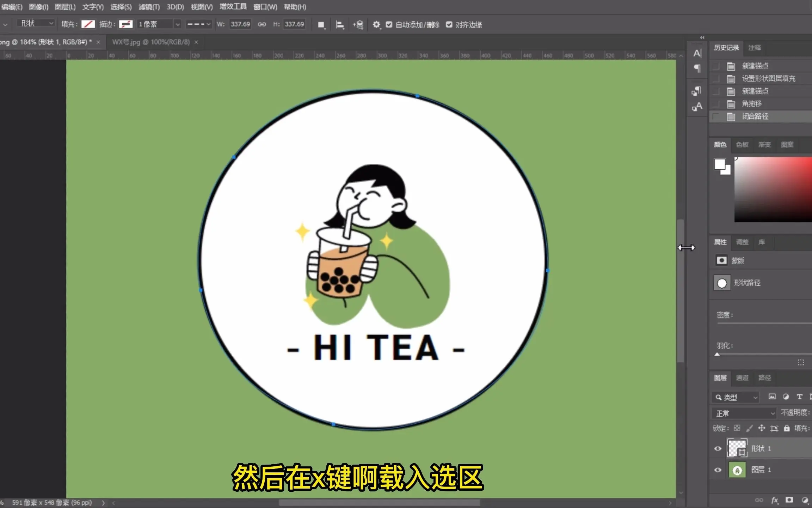Toggle the Align Edges checkbox
Image resolution: width=812 pixels, height=508 pixels.
coord(449,25)
